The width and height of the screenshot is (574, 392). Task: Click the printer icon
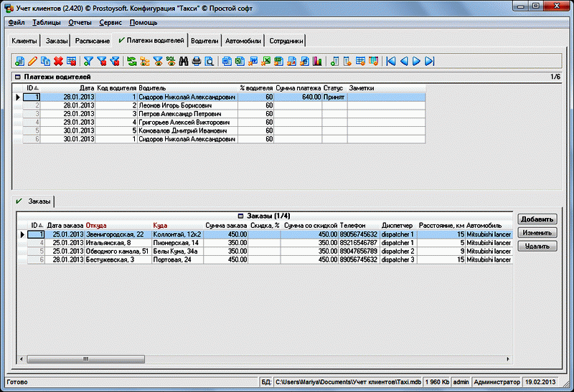197,61
